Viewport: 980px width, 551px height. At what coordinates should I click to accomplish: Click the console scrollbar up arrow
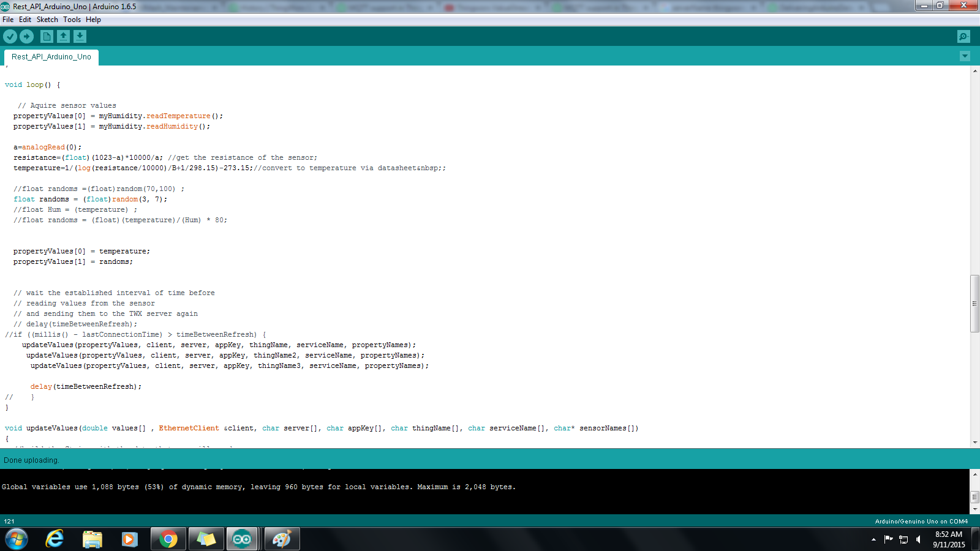974,474
